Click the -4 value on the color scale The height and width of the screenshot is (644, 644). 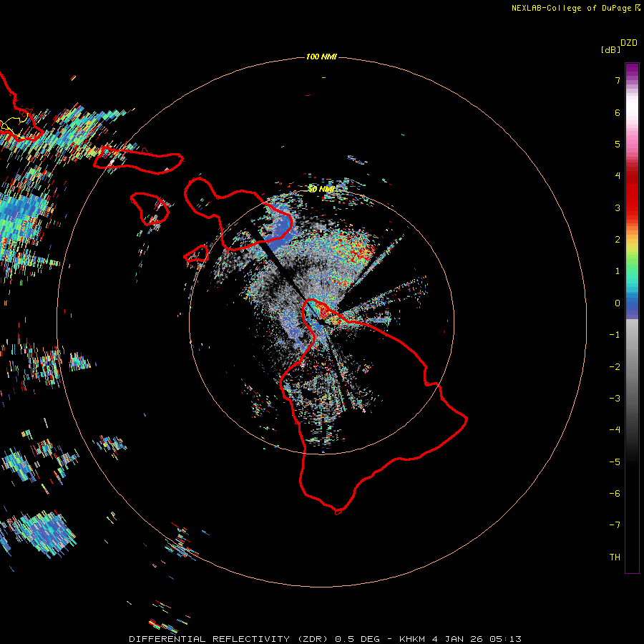coord(615,430)
